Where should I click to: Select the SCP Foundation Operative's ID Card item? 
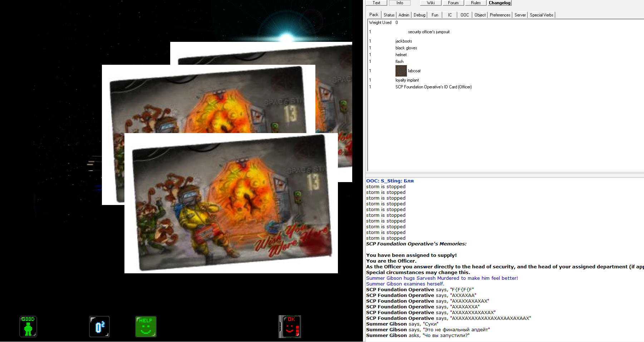coord(433,87)
